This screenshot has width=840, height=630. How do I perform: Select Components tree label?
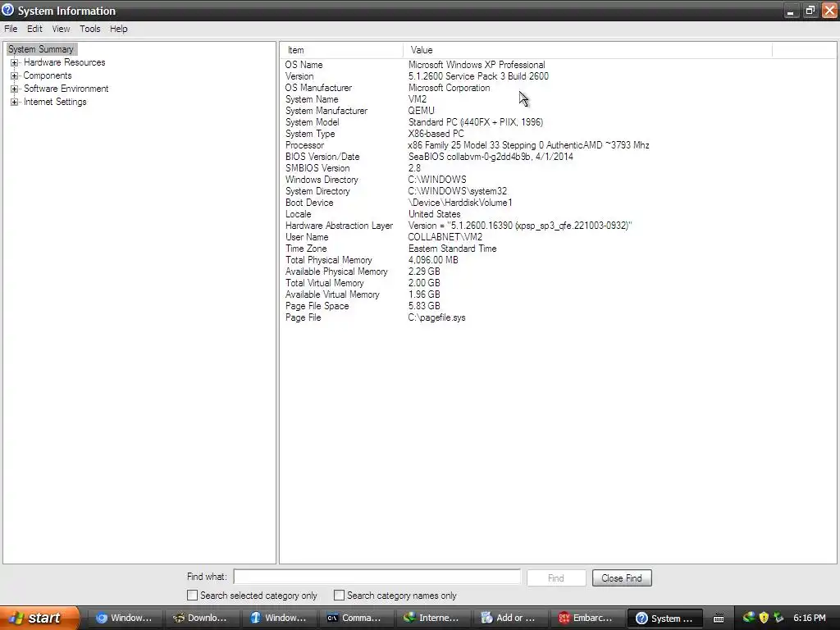click(47, 75)
